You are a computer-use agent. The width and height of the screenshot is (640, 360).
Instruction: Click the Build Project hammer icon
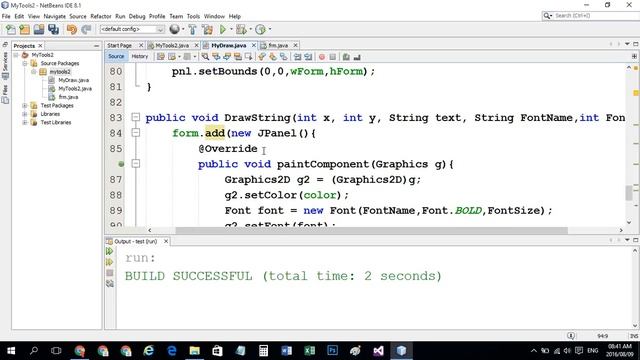[x=193, y=29]
